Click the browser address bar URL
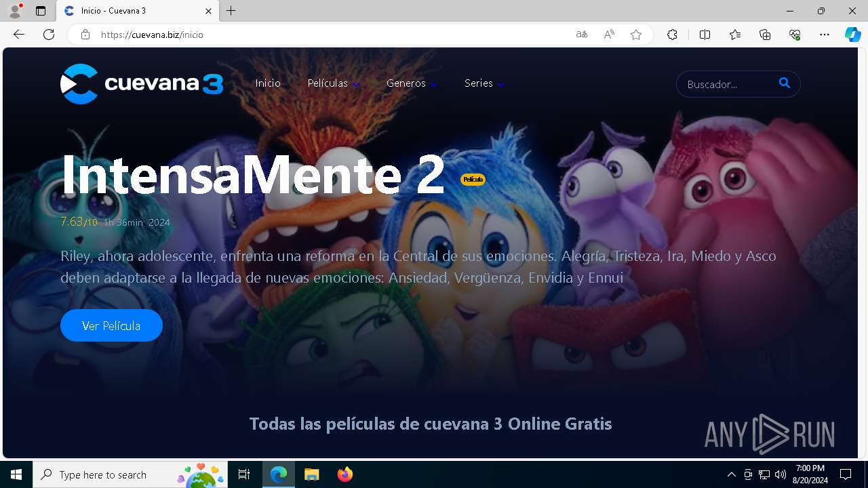The image size is (868, 488). [152, 35]
